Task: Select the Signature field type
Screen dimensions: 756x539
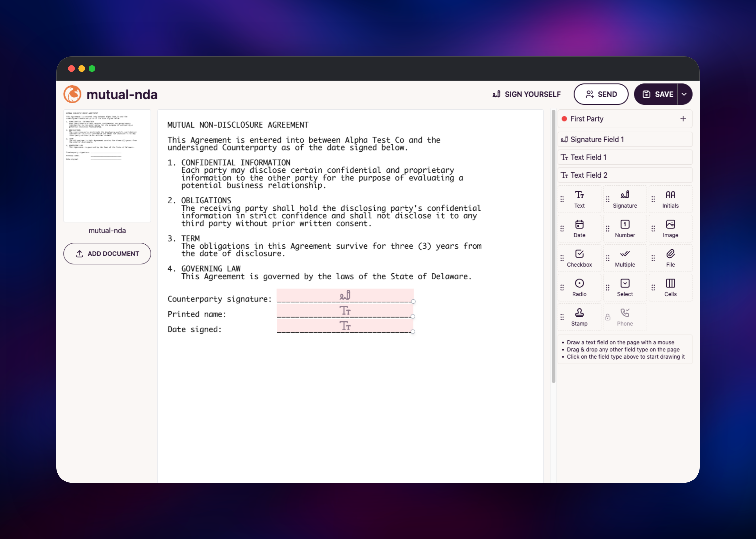Action: click(x=625, y=199)
